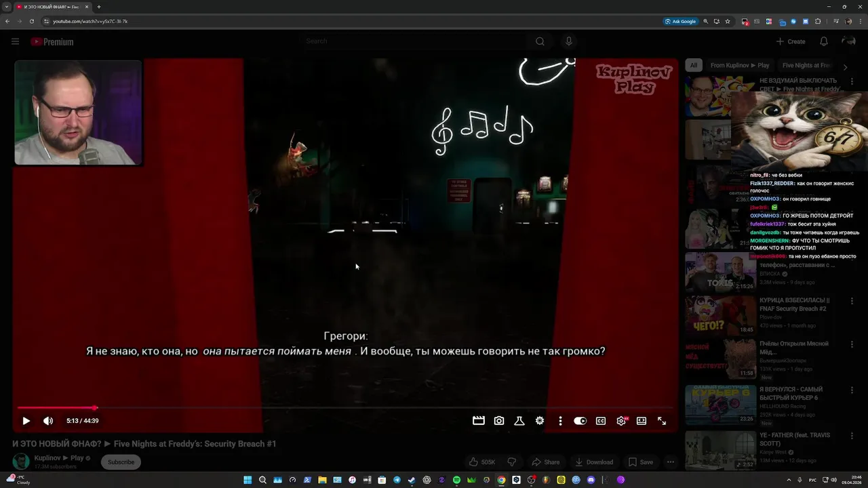This screenshot has height=488, width=868.
Task: Open Discord from the taskbar
Action: click(x=591, y=480)
